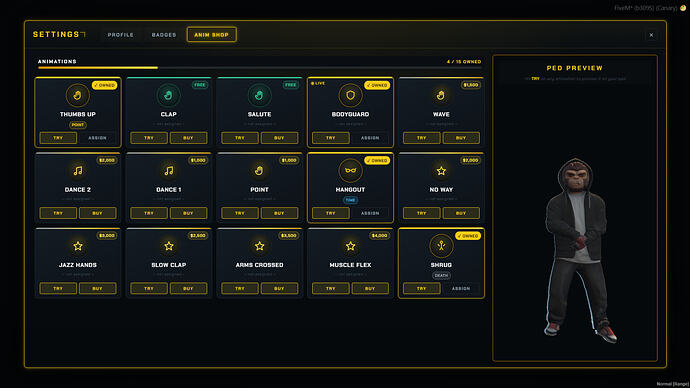Viewport: 690px width, 388px height.
Task: Buy the No Way animation
Action: (461, 213)
